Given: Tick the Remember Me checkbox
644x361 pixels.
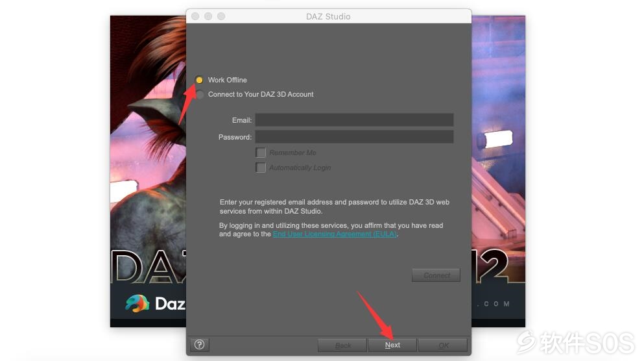Looking at the screenshot, I should click(x=261, y=153).
